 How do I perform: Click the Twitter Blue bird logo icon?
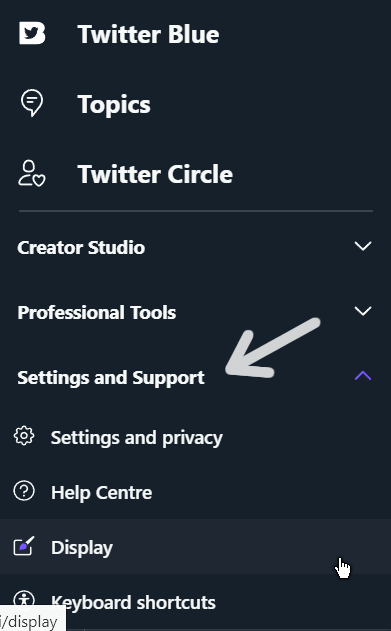pos(32,33)
